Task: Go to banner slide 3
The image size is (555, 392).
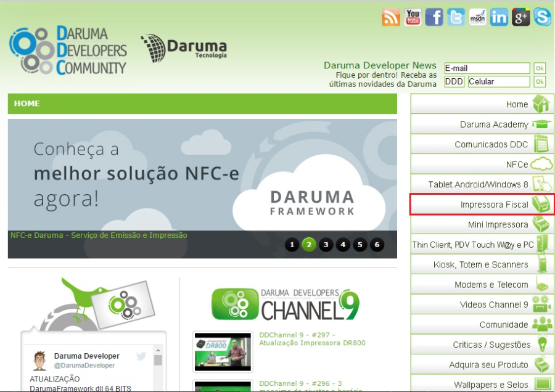Action: tap(326, 245)
